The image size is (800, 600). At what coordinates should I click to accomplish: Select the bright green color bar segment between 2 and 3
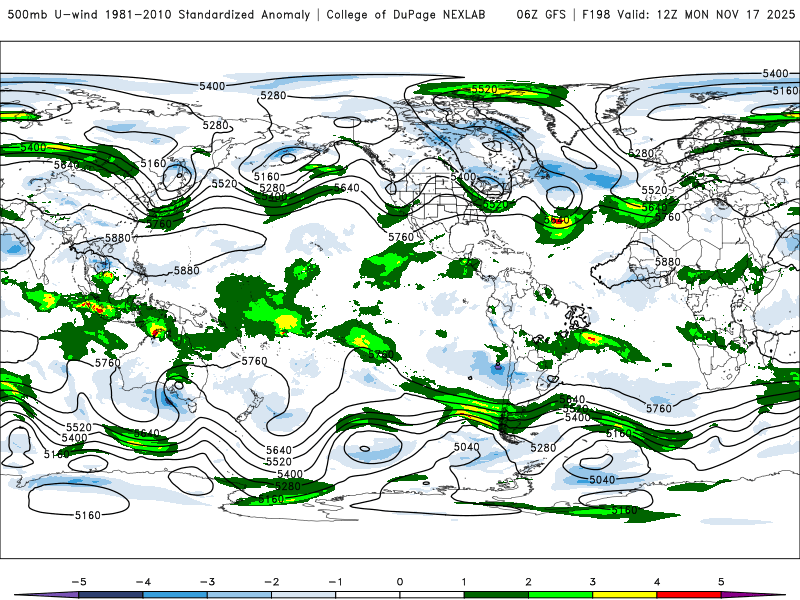pos(560,595)
